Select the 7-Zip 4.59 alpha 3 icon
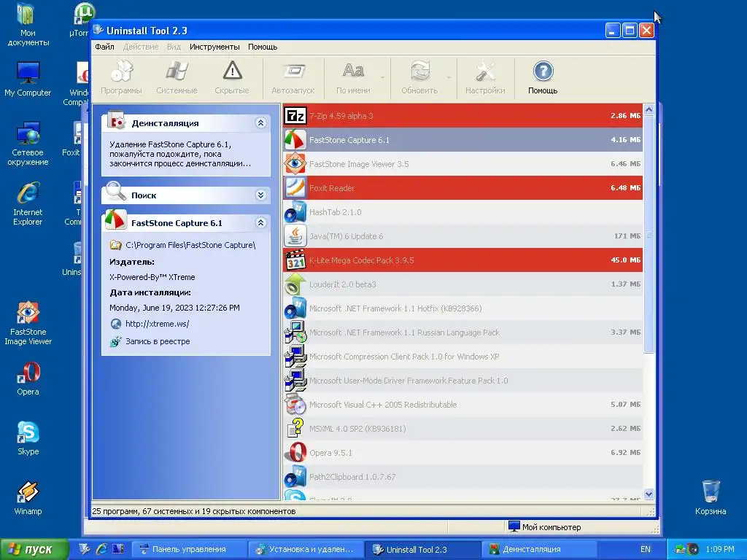 295,116
